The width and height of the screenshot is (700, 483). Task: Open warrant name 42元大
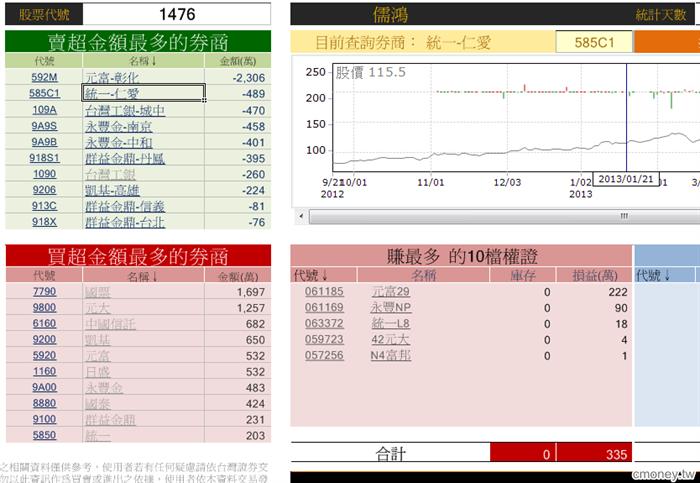(x=391, y=340)
